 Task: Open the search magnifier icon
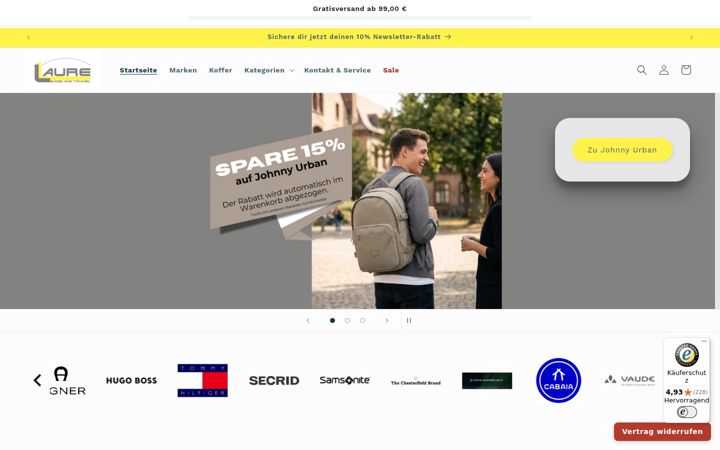[x=641, y=70]
